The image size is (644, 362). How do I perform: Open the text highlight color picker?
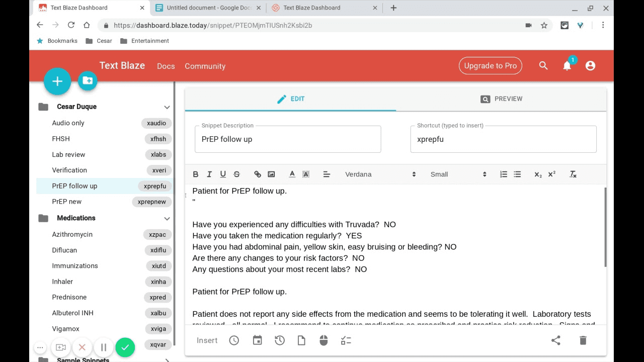[305, 174]
